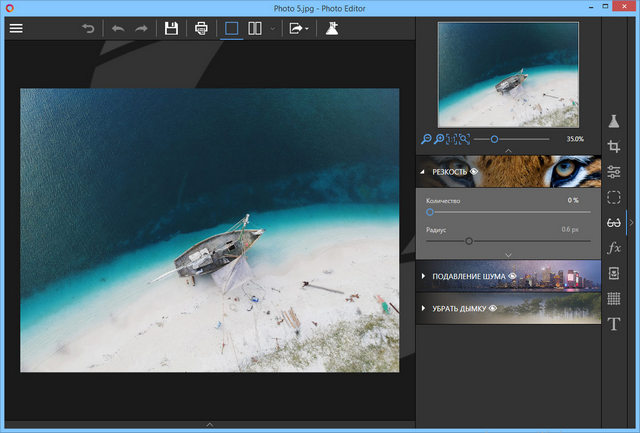Toggle visibility eye of Подавление шума

511,276
